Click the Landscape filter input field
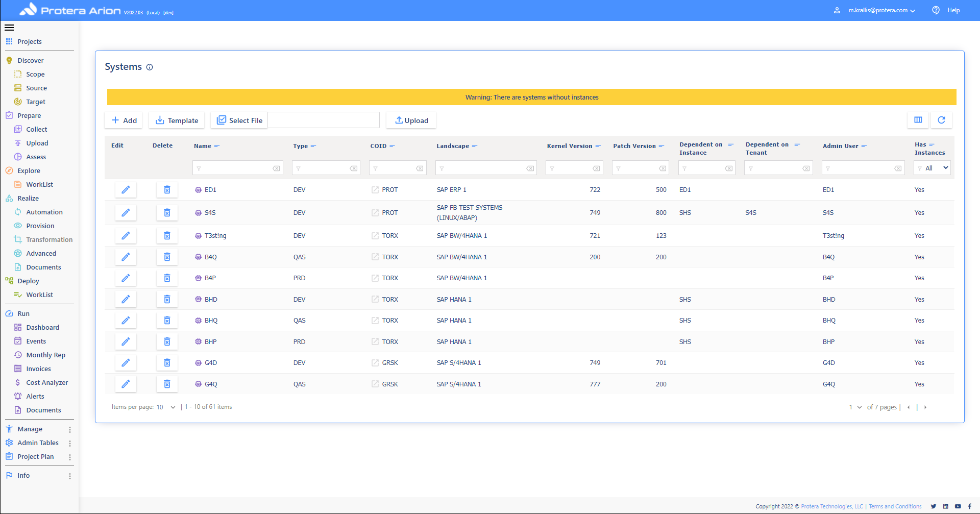The image size is (980, 514). [482, 168]
